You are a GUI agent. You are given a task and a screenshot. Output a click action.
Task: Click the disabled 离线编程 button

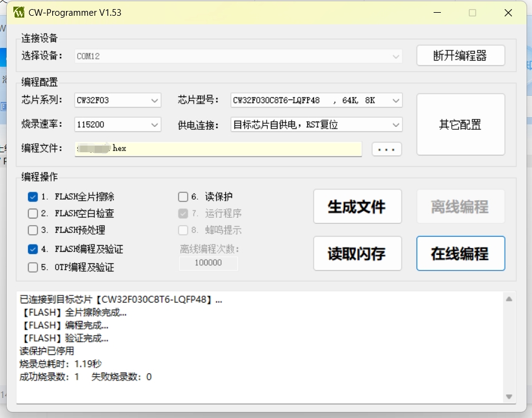(x=460, y=206)
